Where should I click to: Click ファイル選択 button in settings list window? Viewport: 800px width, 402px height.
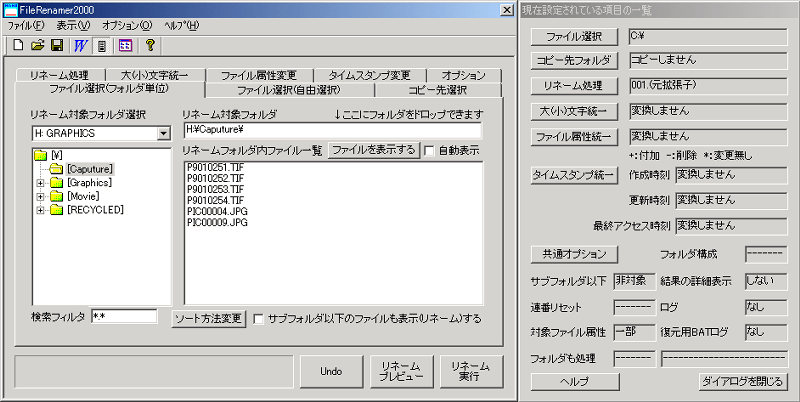point(574,37)
